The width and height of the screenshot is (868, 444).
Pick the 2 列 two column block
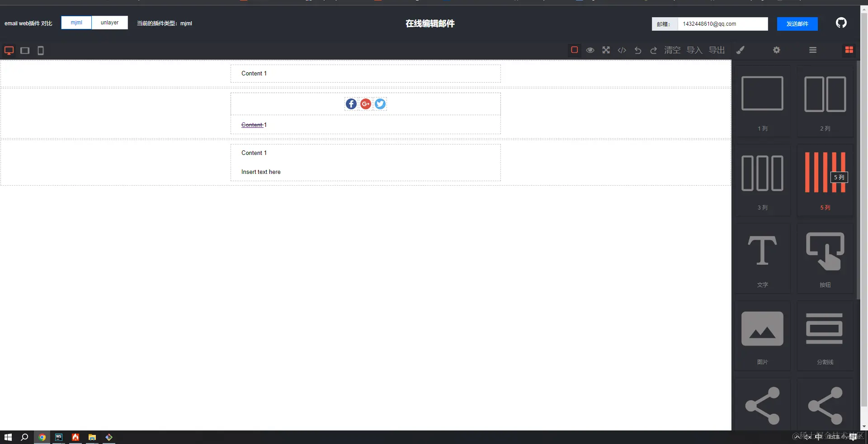[825, 101]
